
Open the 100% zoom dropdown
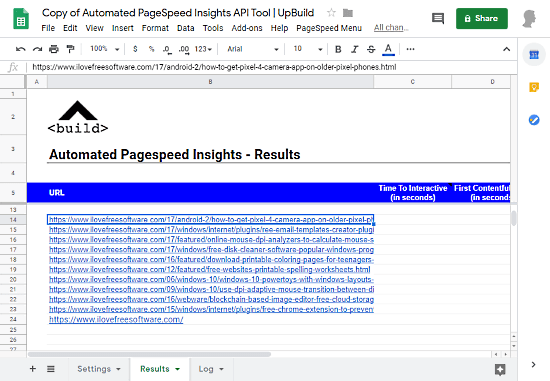(x=105, y=49)
